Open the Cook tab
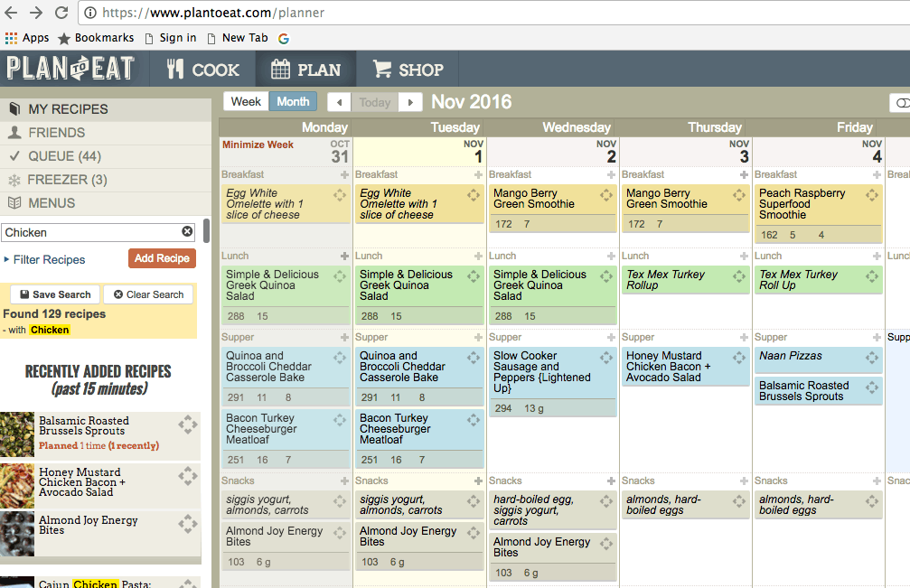The height and width of the screenshot is (588, 910). (202, 69)
